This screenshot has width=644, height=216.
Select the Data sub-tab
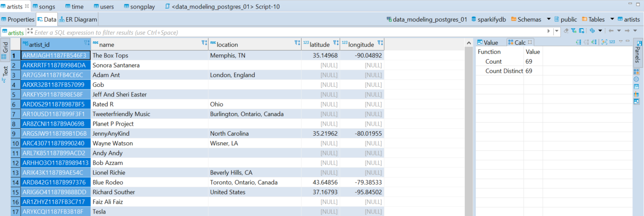click(47, 19)
